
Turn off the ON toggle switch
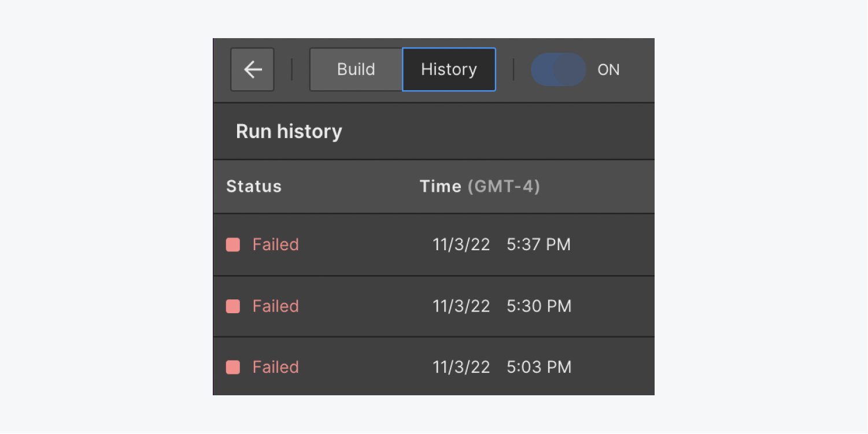pos(559,69)
